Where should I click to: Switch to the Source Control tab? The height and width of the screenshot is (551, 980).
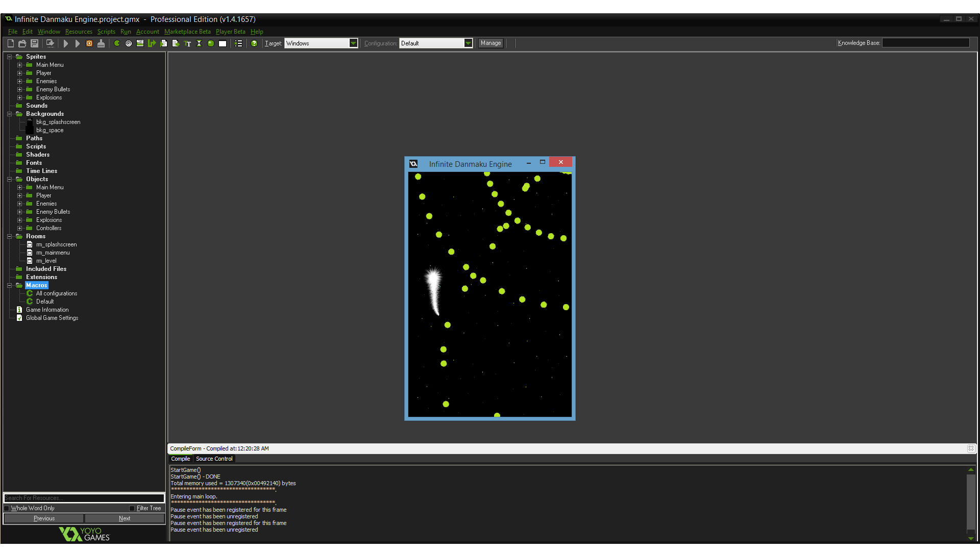click(x=214, y=459)
